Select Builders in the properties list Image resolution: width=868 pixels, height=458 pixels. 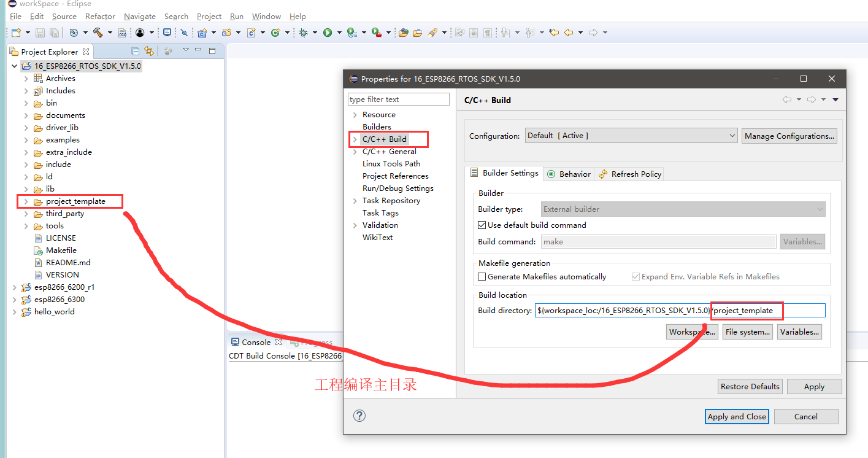pyautogui.click(x=377, y=127)
